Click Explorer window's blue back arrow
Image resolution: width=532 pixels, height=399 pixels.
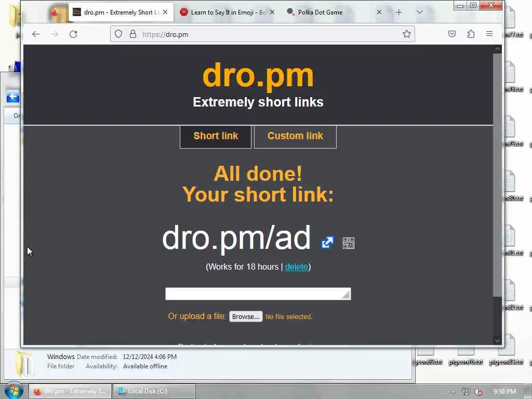[x=13, y=97]
